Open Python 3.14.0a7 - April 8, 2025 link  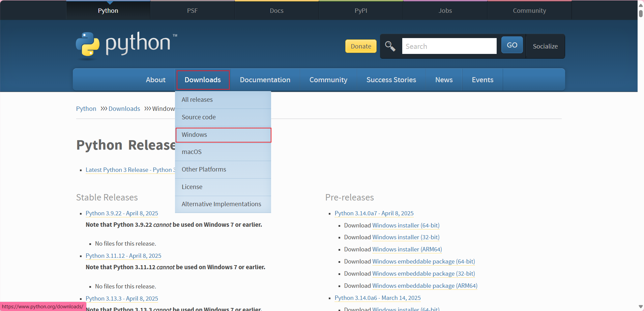(x=374, y=213)
